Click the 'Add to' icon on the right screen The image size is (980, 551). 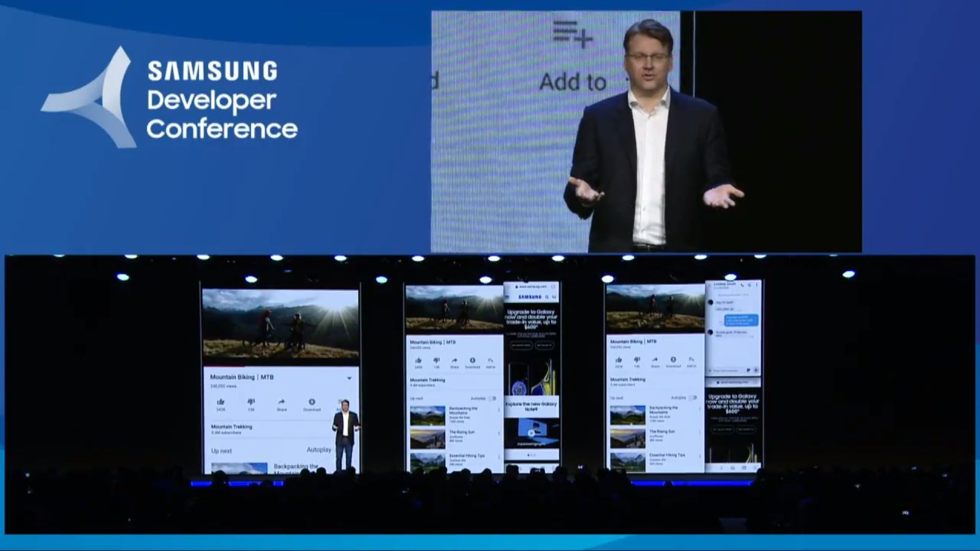click(691, 360)
